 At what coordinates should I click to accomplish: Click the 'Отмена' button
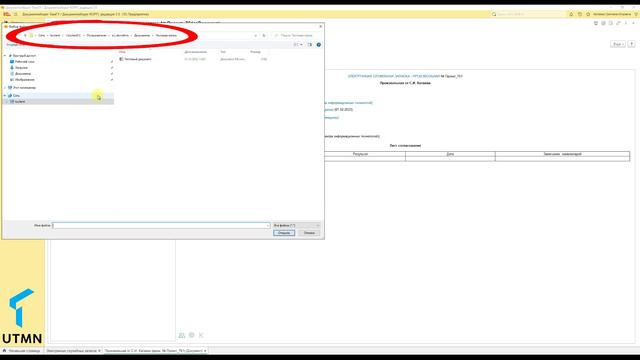tap(309, 233)
